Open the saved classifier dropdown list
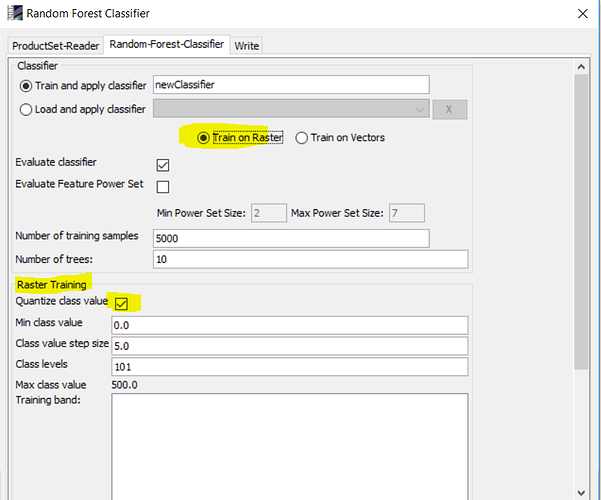This screenshot has width=601, height=500. (x=291, y=109)
